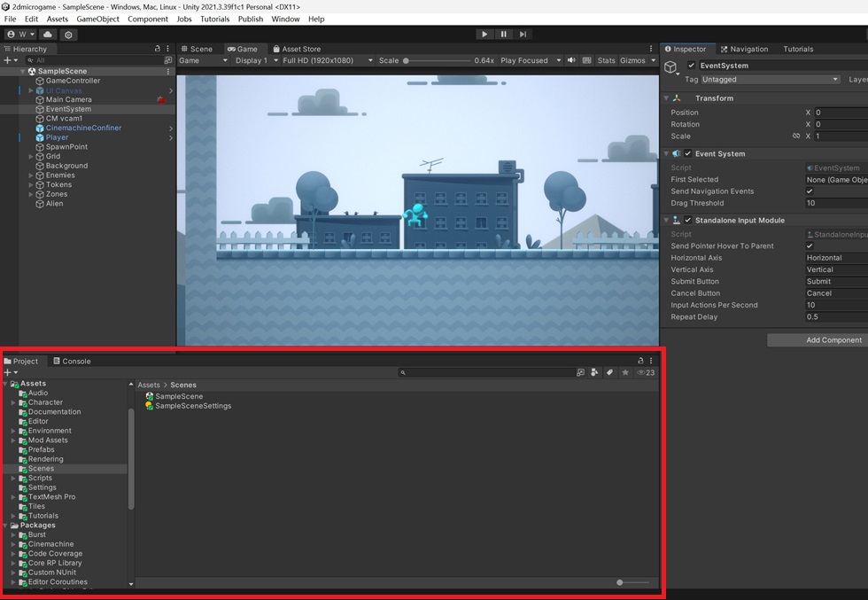Switch to the Navigation tab
The width and height of the screenshot is (868, 600).
click(744, 49)
